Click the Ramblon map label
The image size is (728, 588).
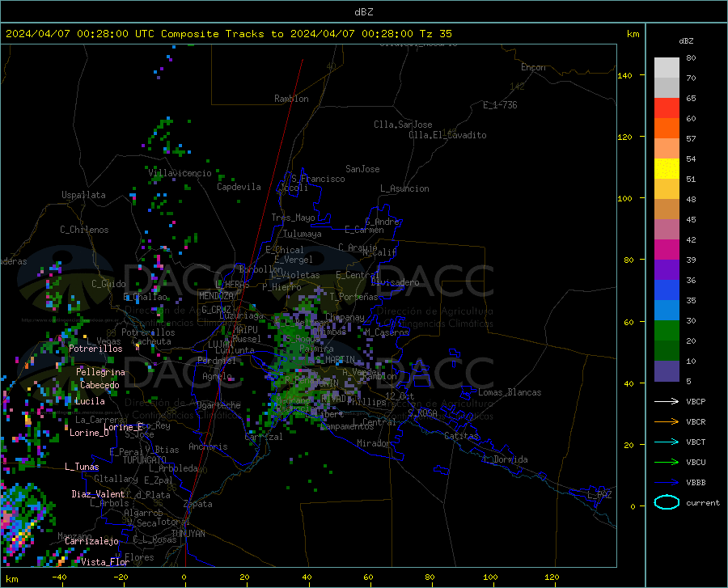pyautogui.click(x=291, y=99)
